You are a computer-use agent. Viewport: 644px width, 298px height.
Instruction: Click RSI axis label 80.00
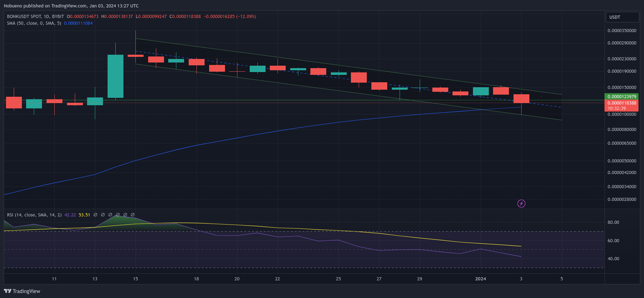613,222
